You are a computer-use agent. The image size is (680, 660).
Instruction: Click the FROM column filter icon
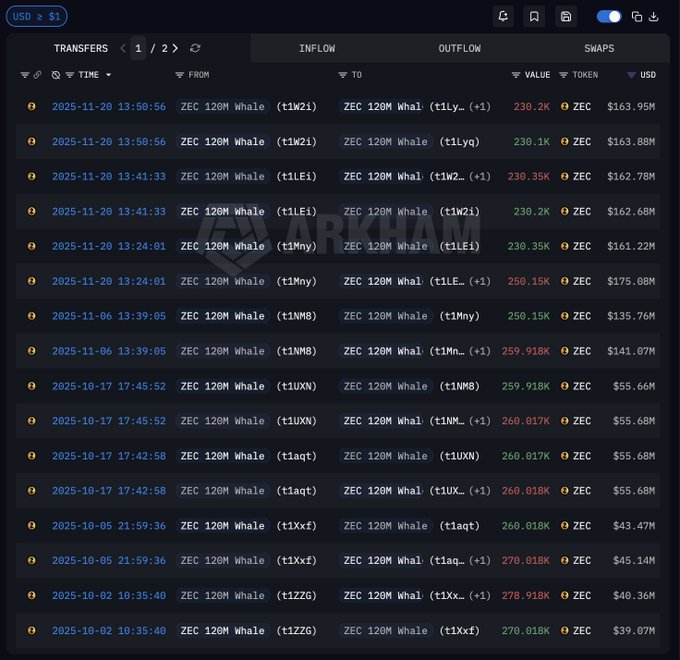179,75
